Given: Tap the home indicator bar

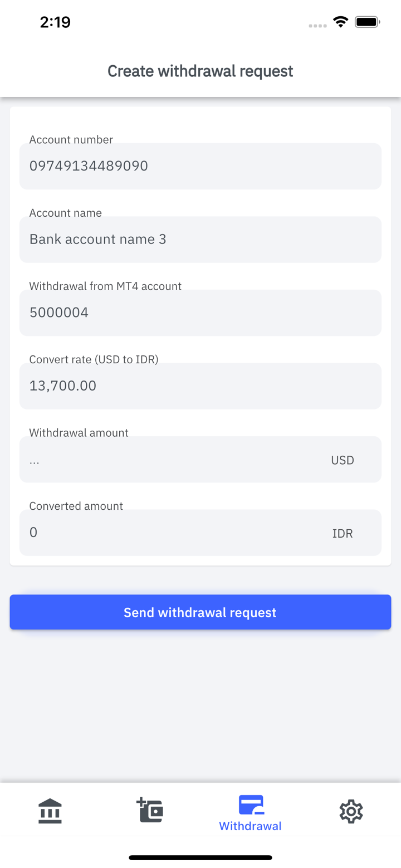Looking at the screenshot, I should click(x=200, y=857).
